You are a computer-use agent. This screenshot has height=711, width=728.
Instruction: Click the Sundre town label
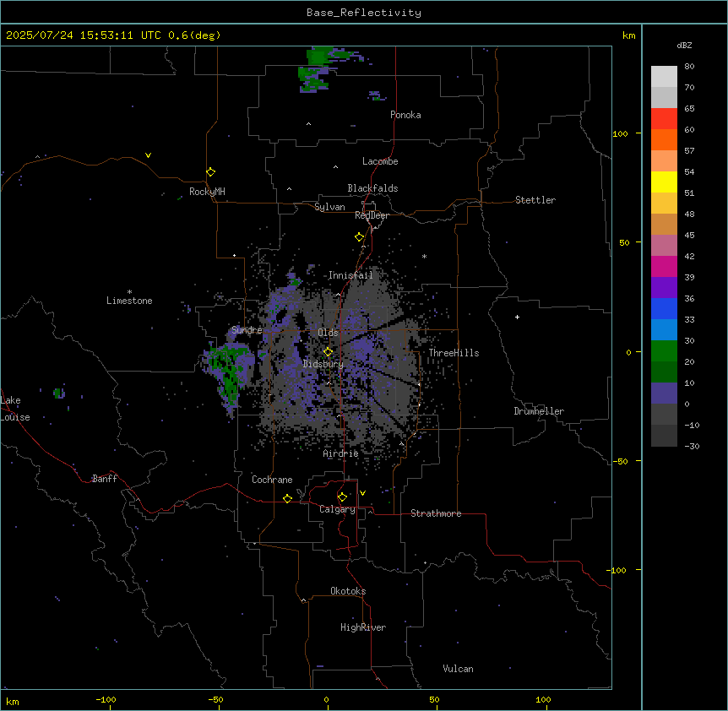(x=247, y=330)
